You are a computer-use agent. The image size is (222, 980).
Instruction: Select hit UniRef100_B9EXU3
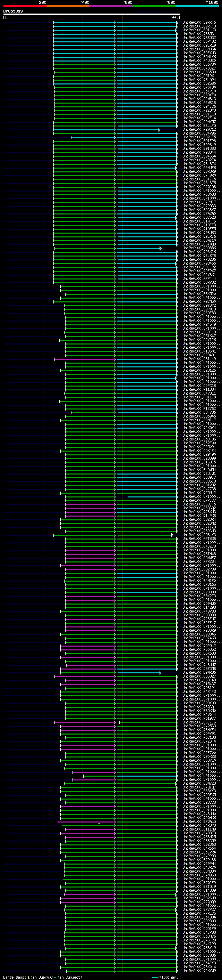199,53
